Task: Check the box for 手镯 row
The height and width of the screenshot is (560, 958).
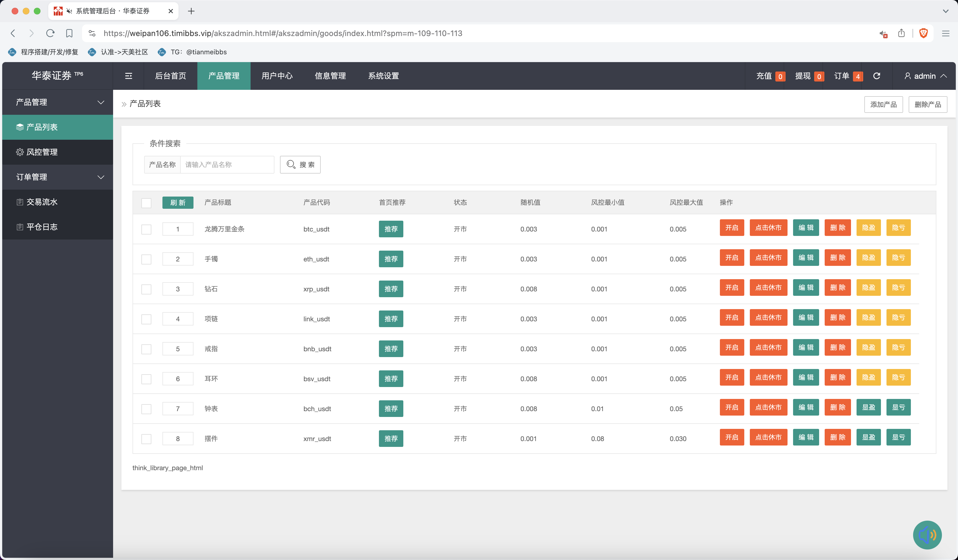Action: 146,259
